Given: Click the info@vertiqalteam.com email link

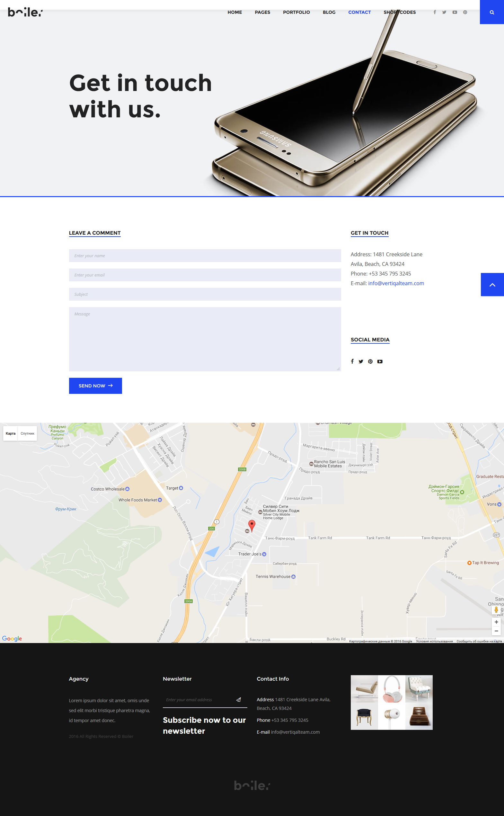Looking at the screenshot, I should coord(396,283).
